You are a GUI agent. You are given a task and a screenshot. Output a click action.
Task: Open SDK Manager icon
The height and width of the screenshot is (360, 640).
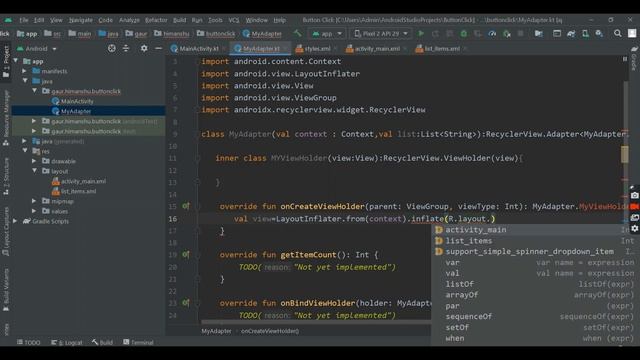599,33
